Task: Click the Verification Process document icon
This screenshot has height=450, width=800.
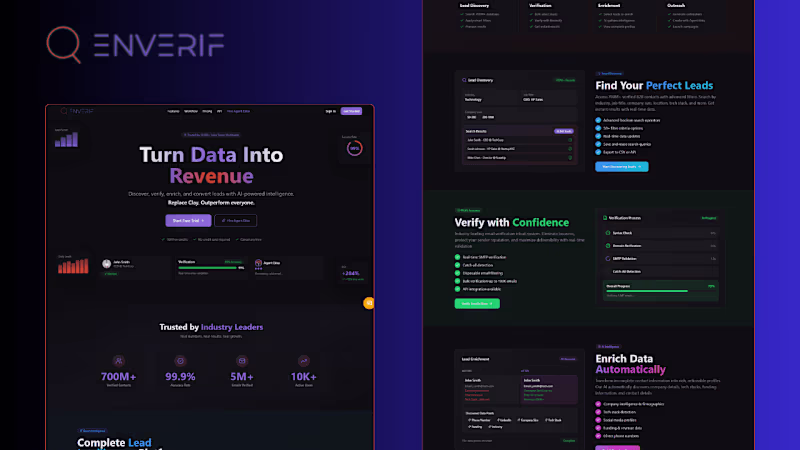Action: pos(605,218)
